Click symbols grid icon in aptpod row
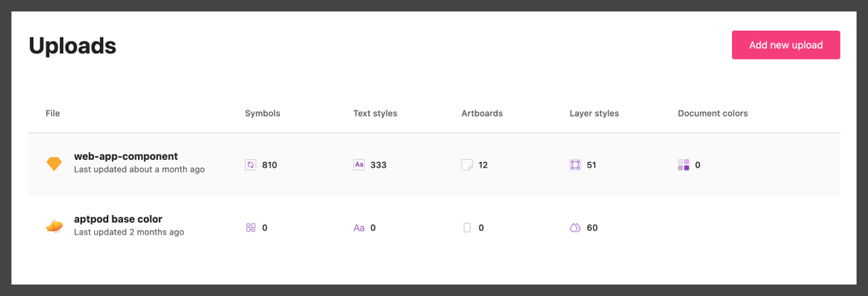Image resolution: width=868 pixels, height=296 pixels. click(x=250, y=227)
